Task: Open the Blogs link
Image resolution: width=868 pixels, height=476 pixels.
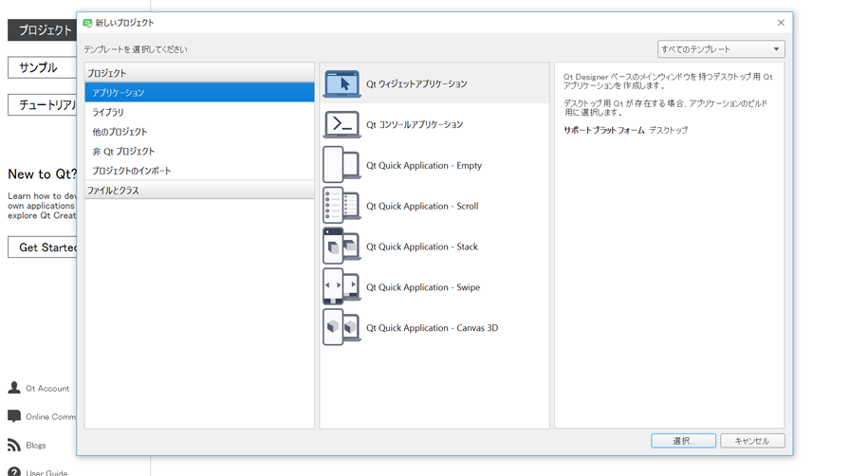Action: tap(36, 445)
